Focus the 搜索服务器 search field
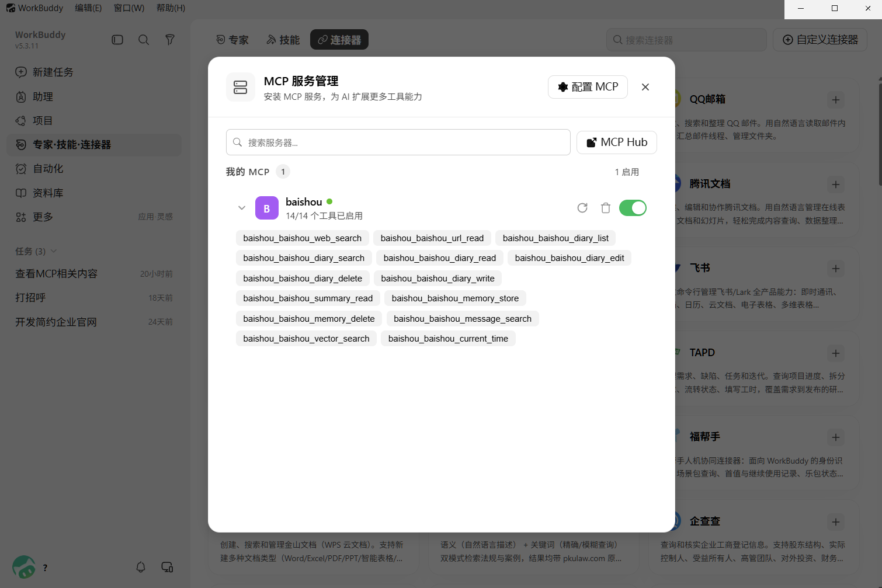The height and width of the screenshot is (588, 882). coord(398,142)
